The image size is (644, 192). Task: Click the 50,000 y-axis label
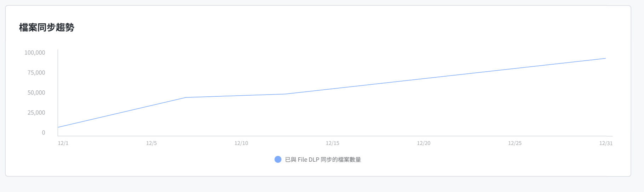36,93
